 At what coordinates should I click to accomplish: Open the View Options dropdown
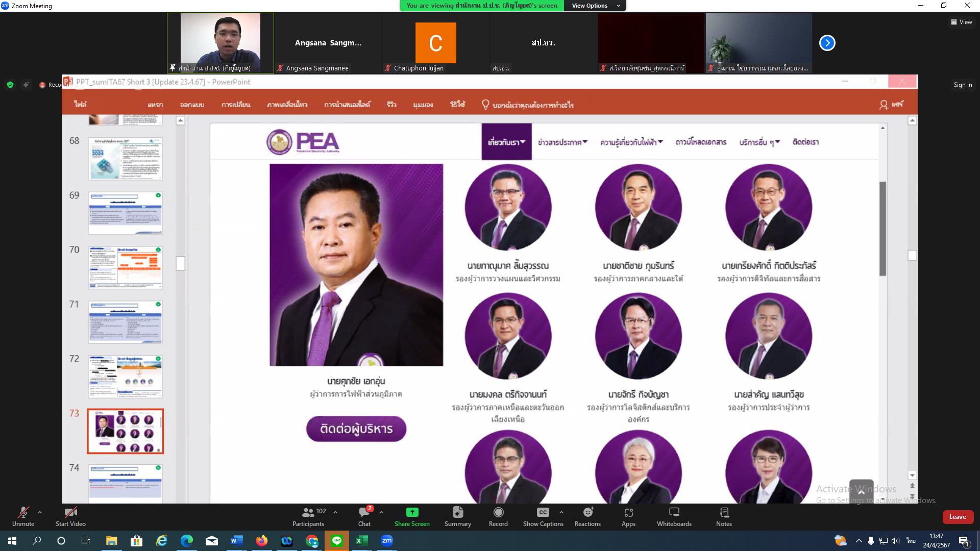(x=595, y=6)
